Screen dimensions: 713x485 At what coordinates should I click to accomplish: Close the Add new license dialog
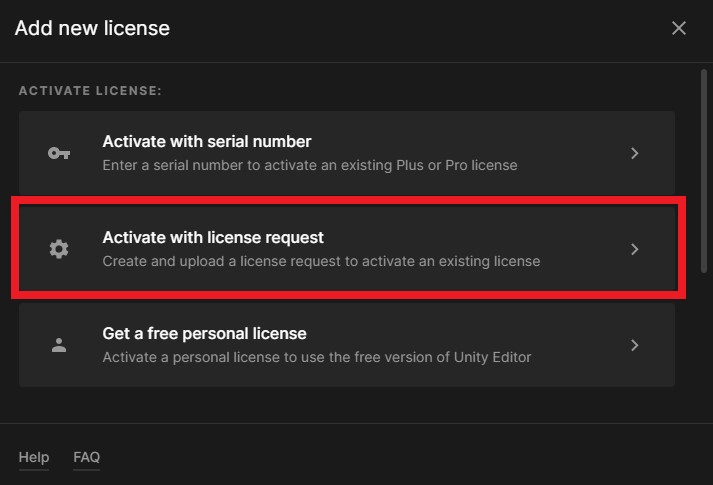(679, 28)
